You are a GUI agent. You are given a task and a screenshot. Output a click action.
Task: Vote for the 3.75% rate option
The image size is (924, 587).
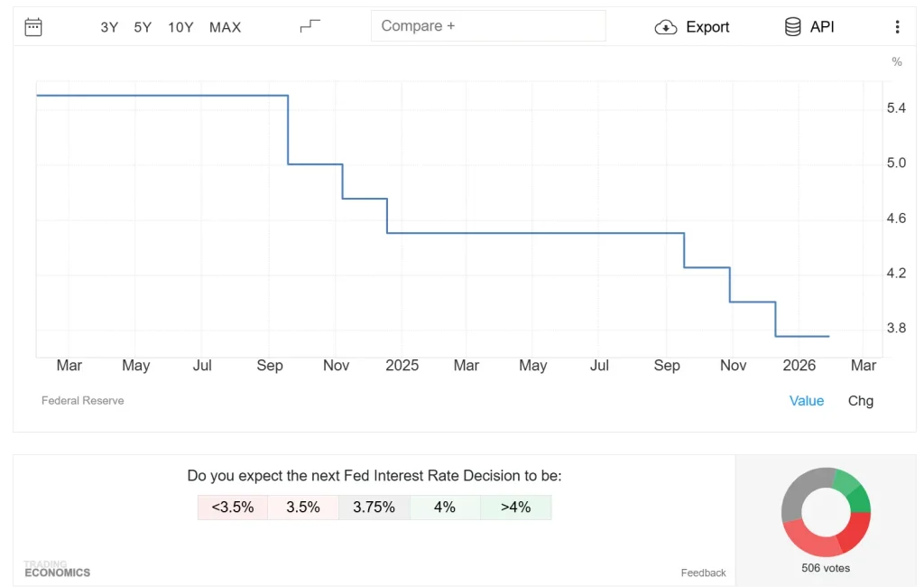point(374,508)
